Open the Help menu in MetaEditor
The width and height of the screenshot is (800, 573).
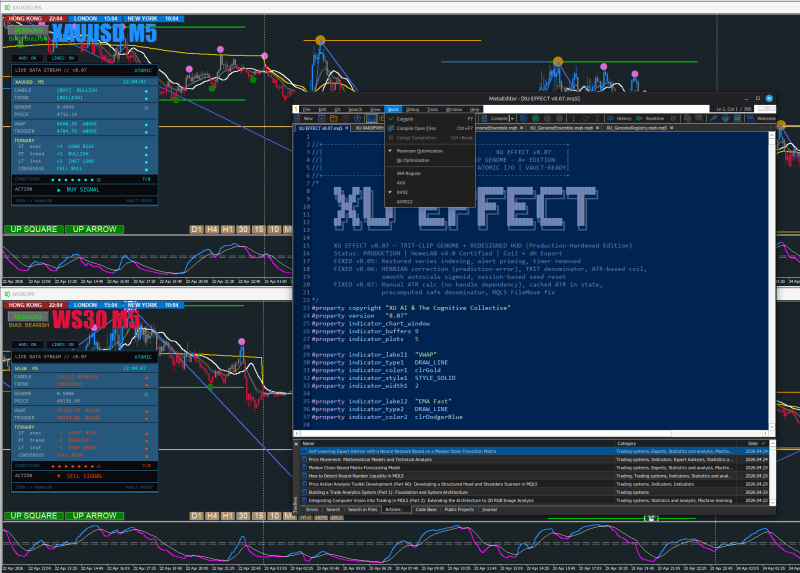point(475,109)
